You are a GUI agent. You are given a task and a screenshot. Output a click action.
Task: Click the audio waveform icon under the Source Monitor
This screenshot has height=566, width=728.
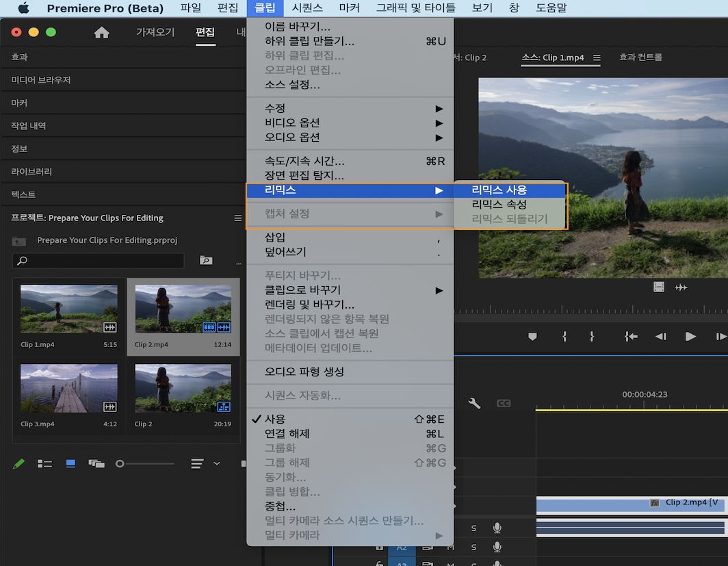click(x=681, y=287)
